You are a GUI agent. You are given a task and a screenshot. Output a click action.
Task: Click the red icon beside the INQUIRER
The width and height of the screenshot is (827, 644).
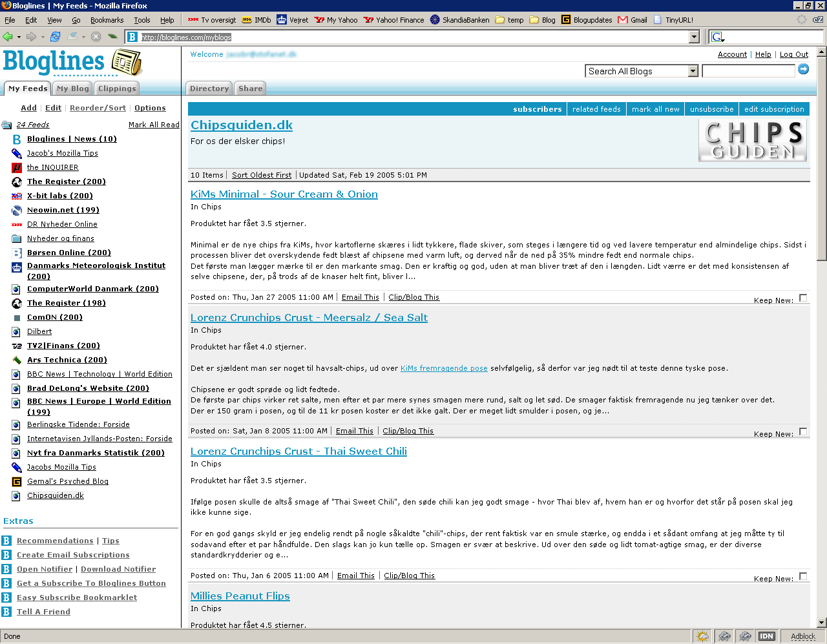17,167
